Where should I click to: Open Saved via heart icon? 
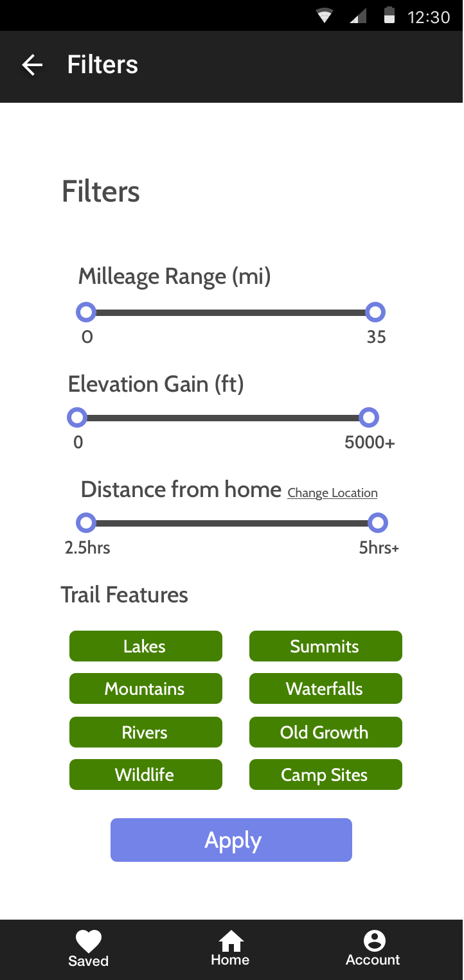coord(89,941)
